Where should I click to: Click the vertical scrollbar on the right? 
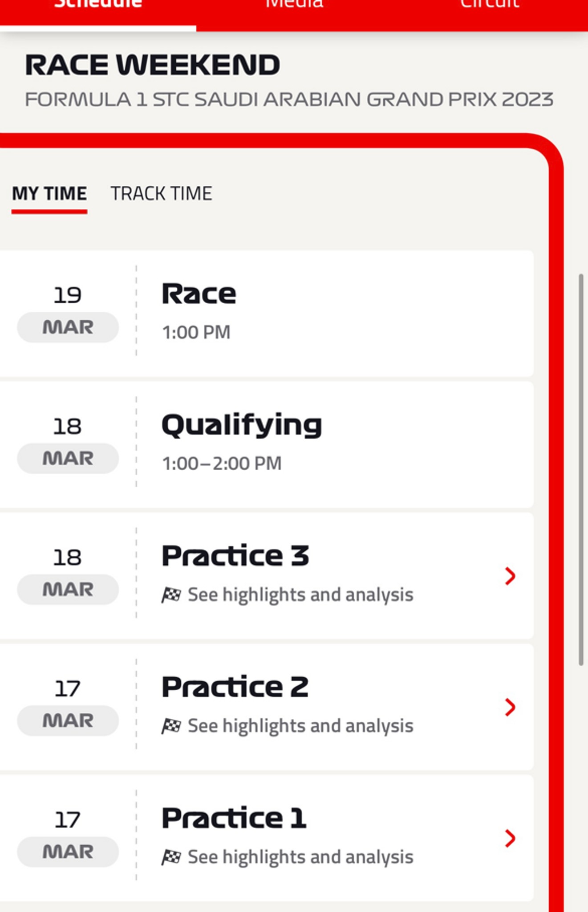click(581, 470)
